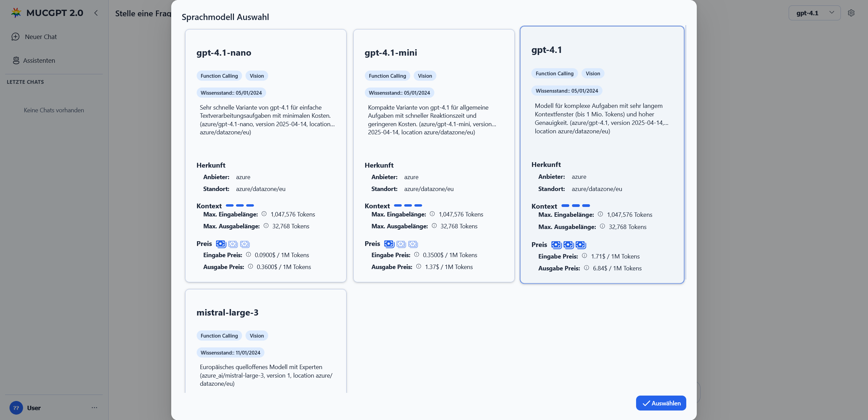Open the user options three-dots menu

click(x=94, y=407)
